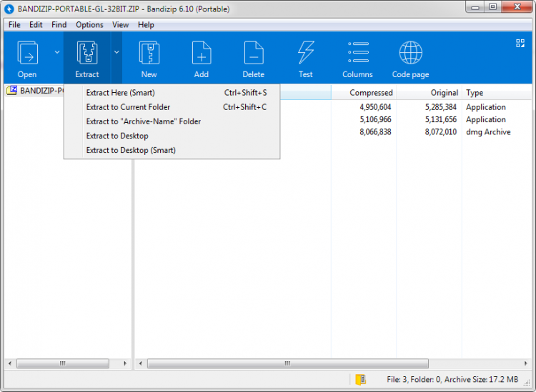This screenshot has height=392, width=536.
Task: Click the file list scroll left arrow
Action: (x=140, y=363)
